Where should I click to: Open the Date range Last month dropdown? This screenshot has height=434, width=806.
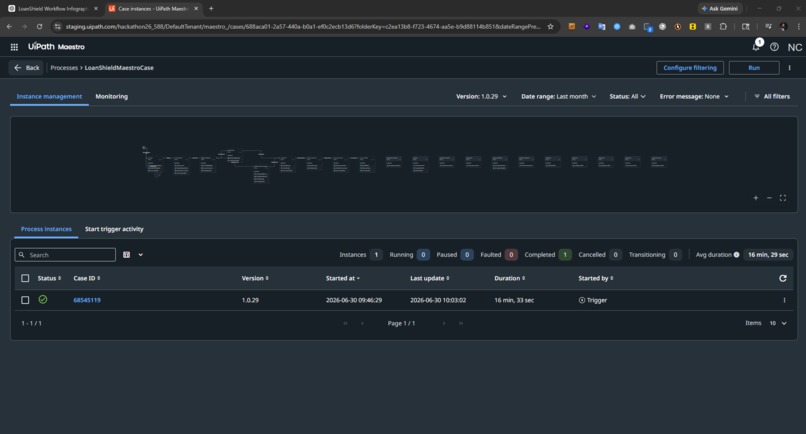point(558,96)
